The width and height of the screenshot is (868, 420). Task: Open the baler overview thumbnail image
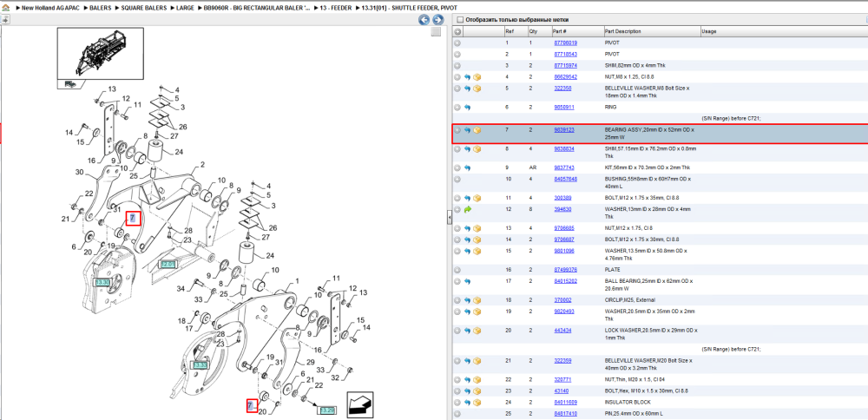(100, 54)
